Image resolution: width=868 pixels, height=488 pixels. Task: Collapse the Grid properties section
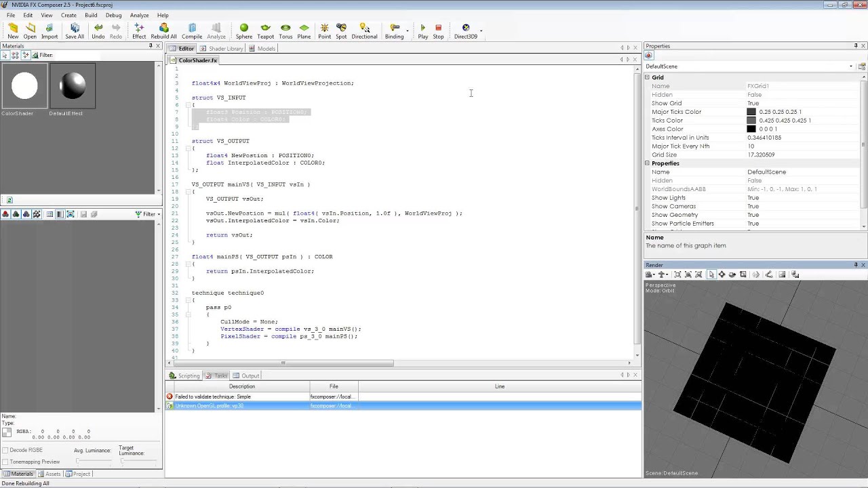coord(648,77)
